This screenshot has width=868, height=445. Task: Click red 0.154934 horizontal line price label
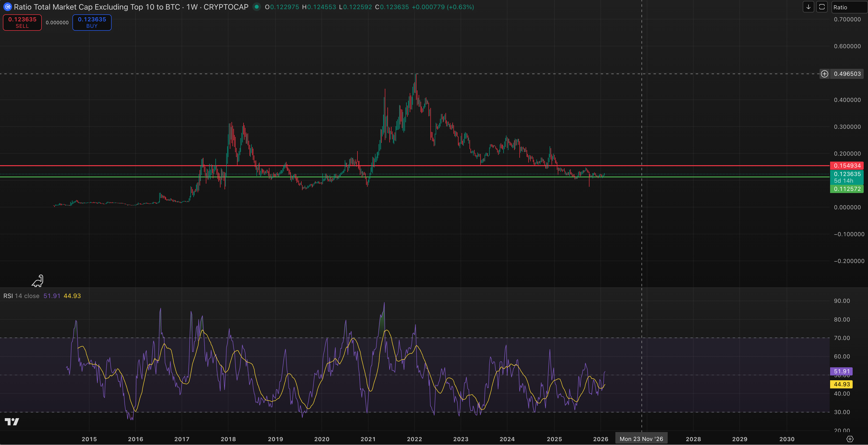pos(847,165)
